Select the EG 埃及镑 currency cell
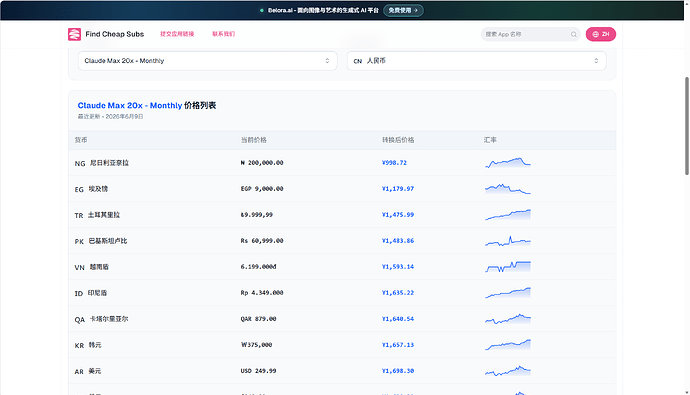 [x=91, y=189]
